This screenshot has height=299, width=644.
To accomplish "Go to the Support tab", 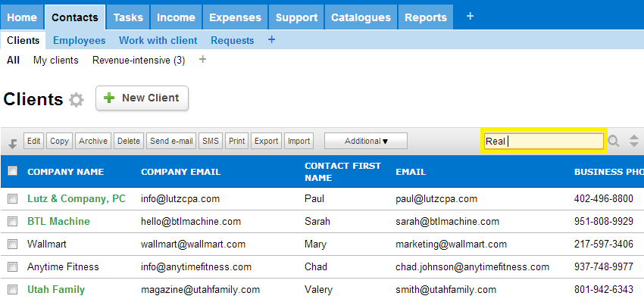I will (296, 17).
